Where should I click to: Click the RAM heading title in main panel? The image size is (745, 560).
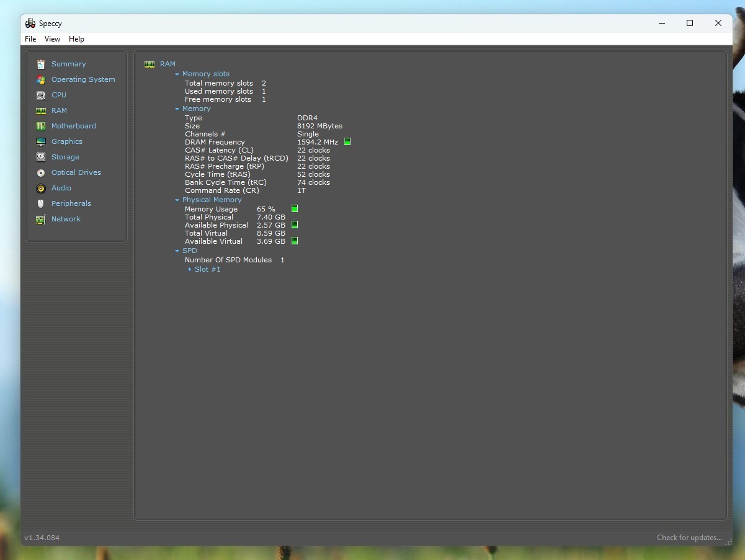coord(167,64)
